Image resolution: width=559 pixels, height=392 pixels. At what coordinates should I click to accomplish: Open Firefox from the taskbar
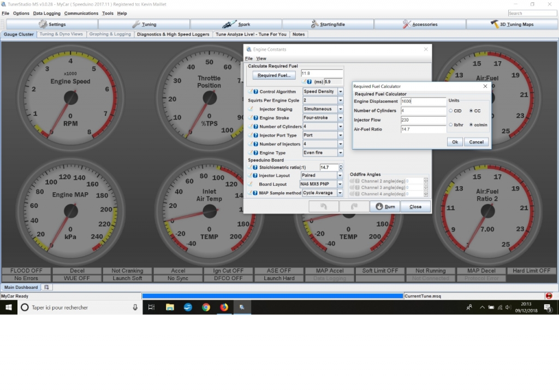tap(224, 307)
